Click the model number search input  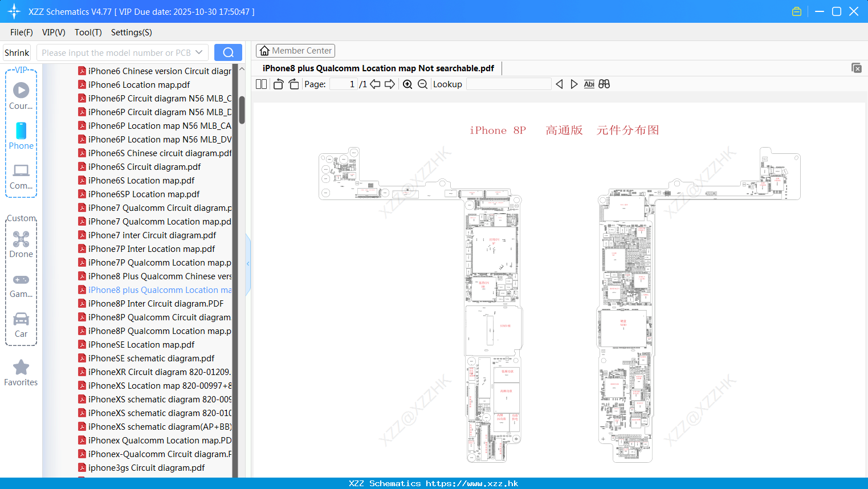point(116,52)
